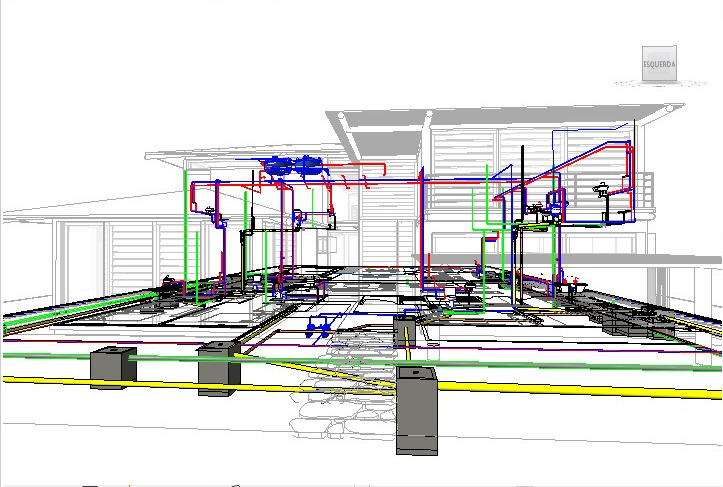Select the small gray box at model center
Viewport: 723px width, 487px height.
(404, 330)
